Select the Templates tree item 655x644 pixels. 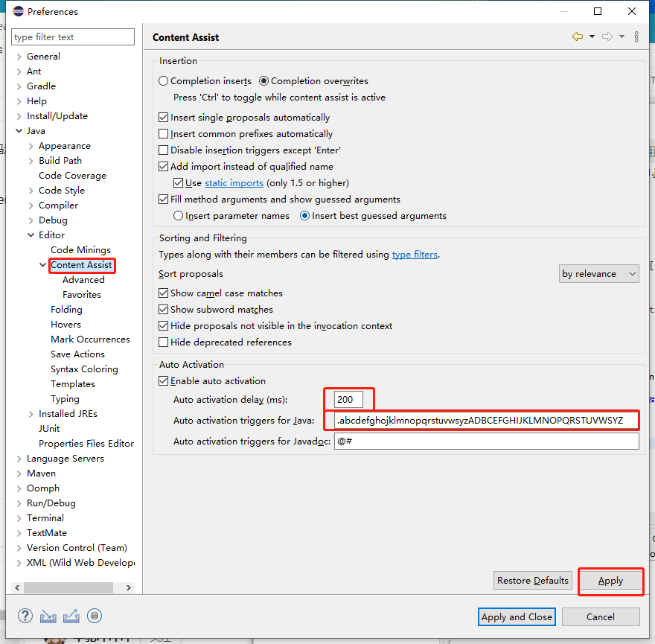point(73,384)
